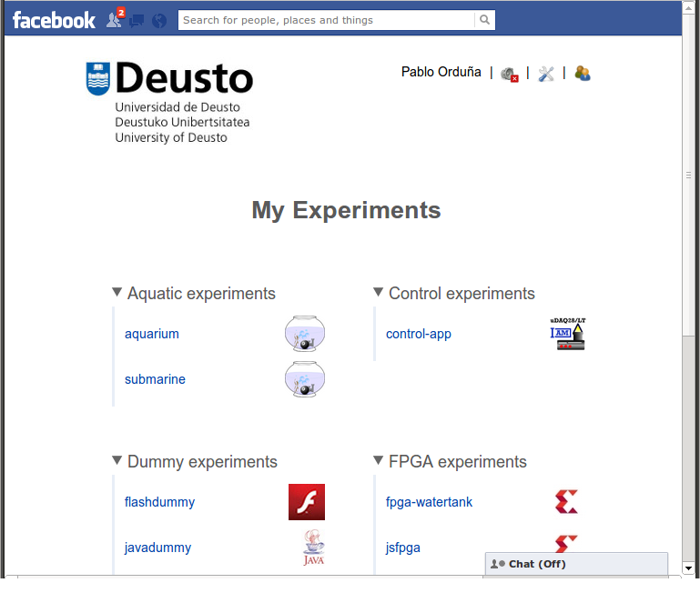Click the flashdummy Flash icon

tap(306, 502)
